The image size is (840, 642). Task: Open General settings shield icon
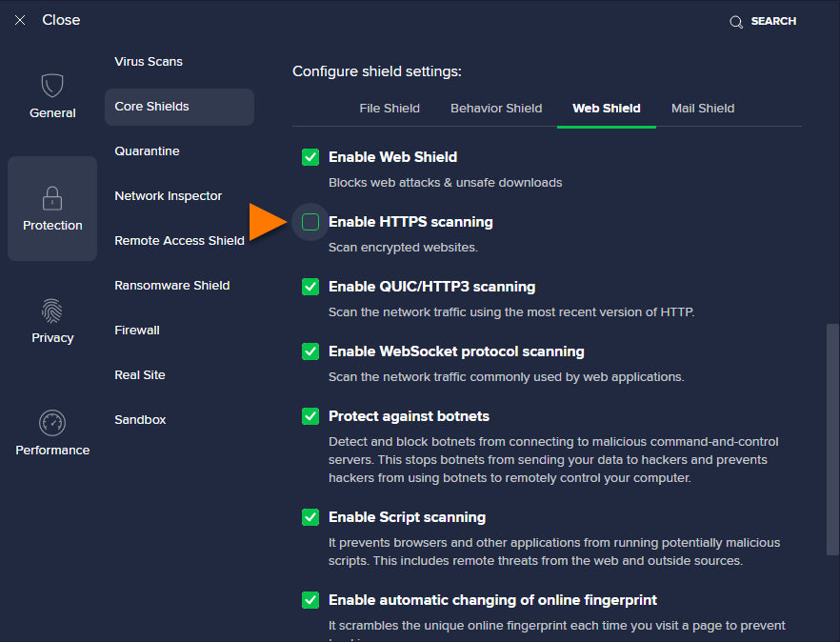pos(52,86)
